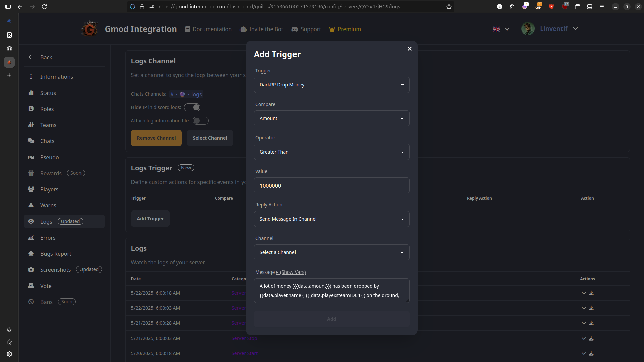Click the Linventif profile avatar
The image size is (644, 362).
point(528,29)
